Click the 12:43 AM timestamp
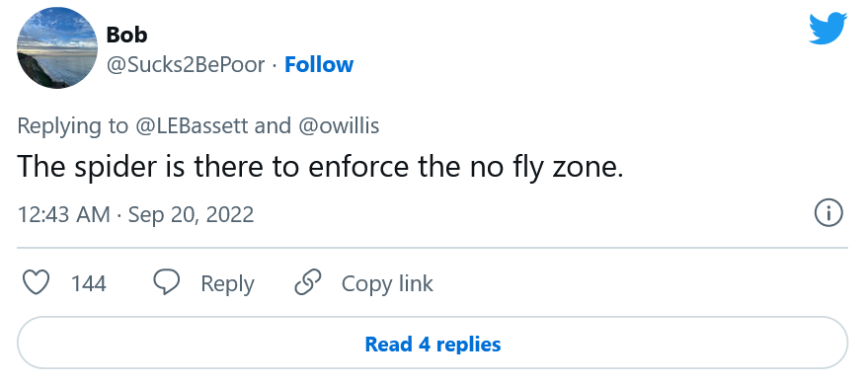Screen dimensions: 868x385 (x=63, y=214)
